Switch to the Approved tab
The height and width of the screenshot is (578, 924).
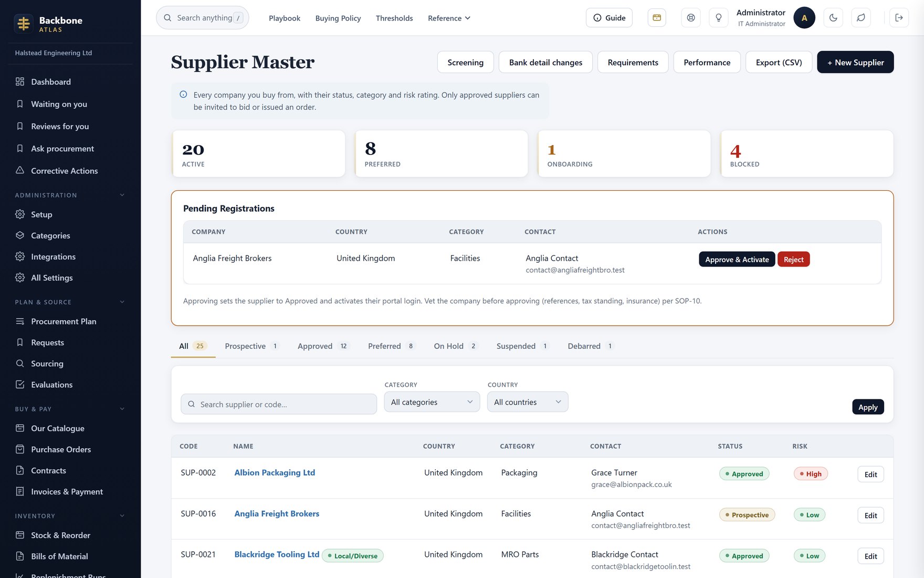pos(322,346)
